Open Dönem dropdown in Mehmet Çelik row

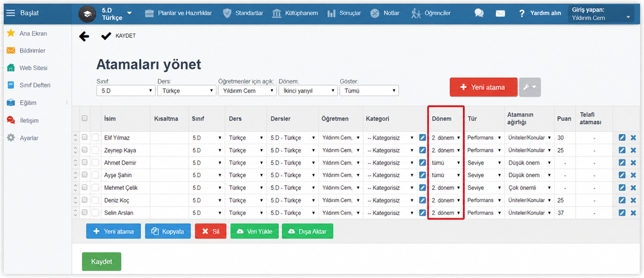tap(446, 188)
